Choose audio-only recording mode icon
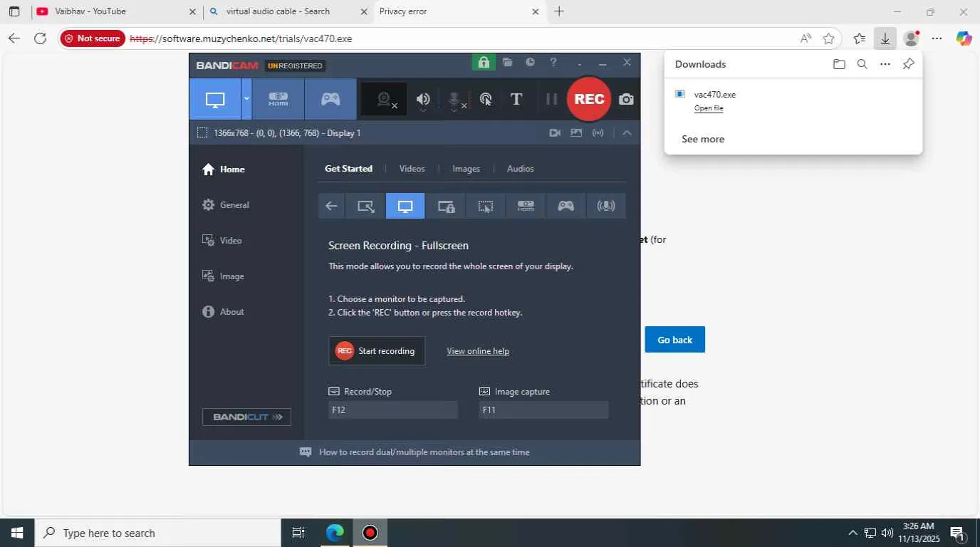Image resolution: width=980 pixels, height=547 pixels. pyautogui.click(x=606, y=206)
